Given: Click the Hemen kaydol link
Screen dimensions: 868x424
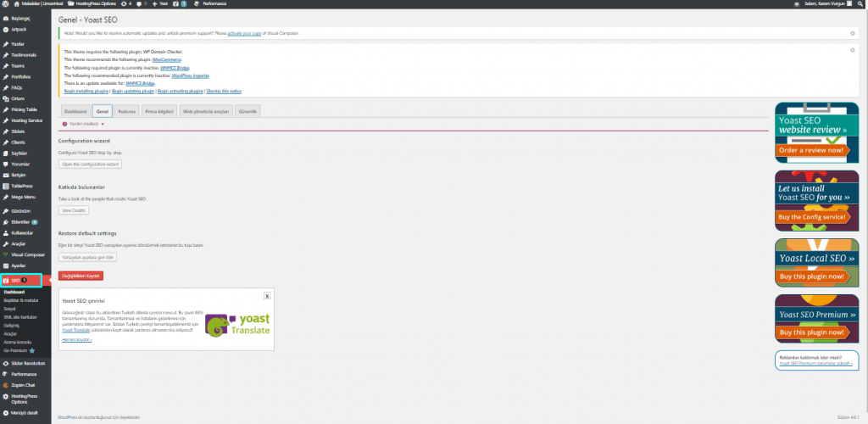Looking at the screenshot, I should [x=77, y=338].
